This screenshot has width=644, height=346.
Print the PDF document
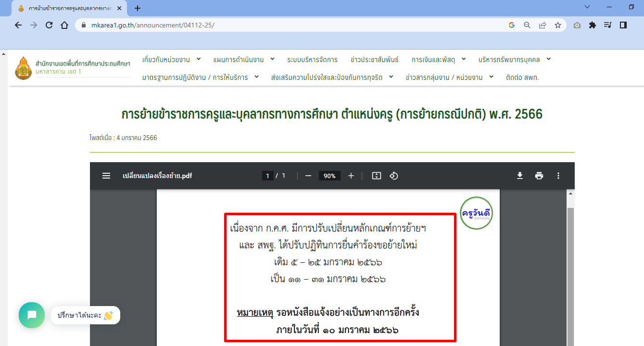click(x=539, y=176)
